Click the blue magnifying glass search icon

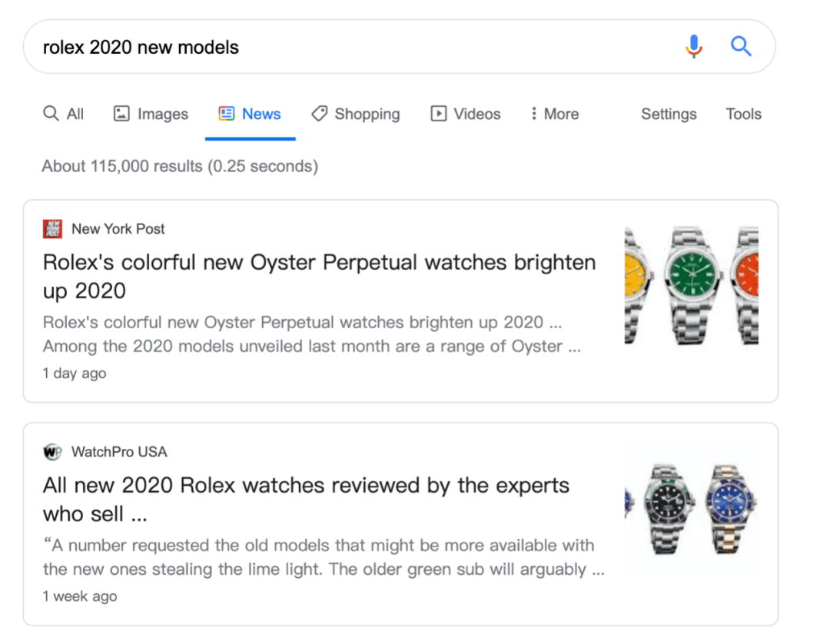tap(740, 47)
